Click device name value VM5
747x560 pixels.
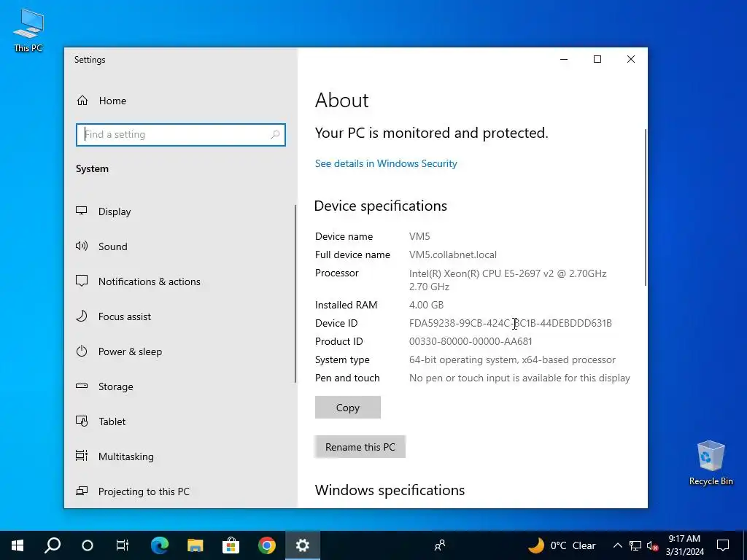coord(419,236)
